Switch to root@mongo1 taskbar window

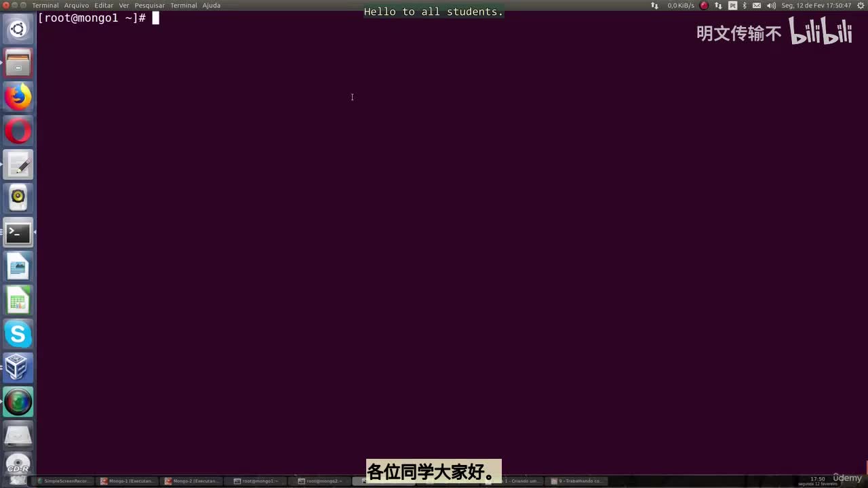point(256,481)
